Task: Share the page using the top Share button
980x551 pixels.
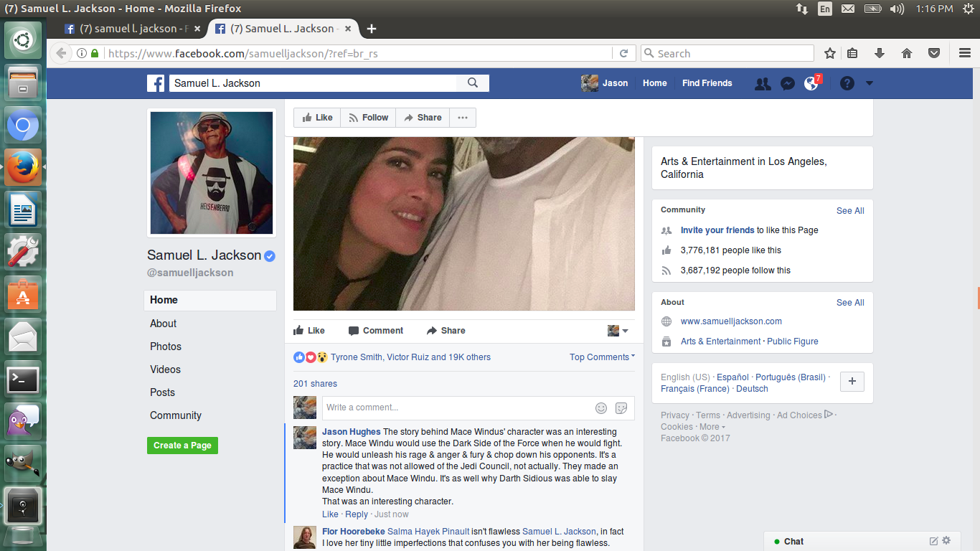Action: [423, 118]
